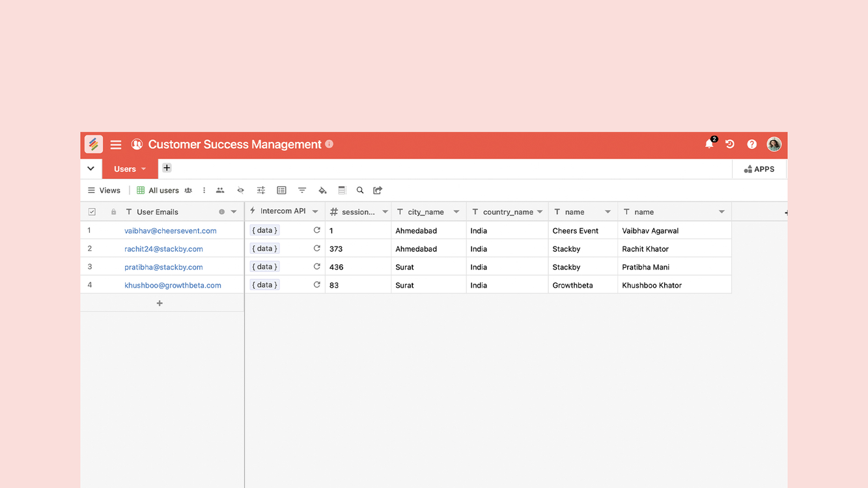Open the Views sidebar
Viewport: 868px width, 488px height.
click(x=104, y=191)
